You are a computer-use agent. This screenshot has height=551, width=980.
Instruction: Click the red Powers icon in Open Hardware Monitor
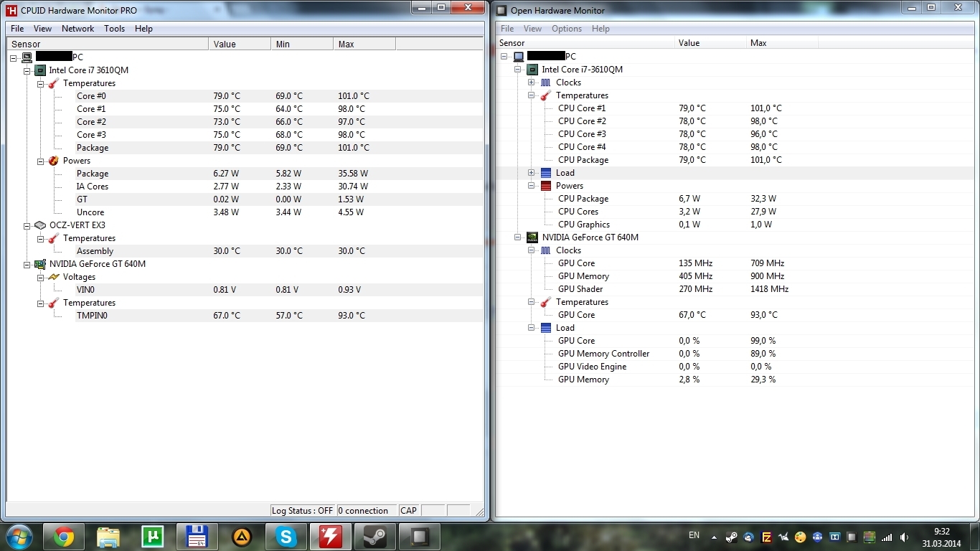pyautogui.click(x=546, y=186)
